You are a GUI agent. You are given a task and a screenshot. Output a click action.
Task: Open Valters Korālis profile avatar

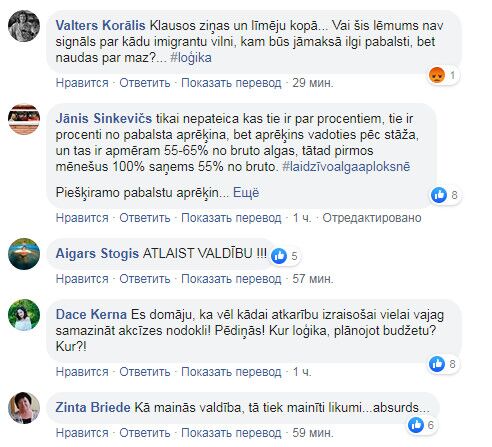(x=24, y=26)
